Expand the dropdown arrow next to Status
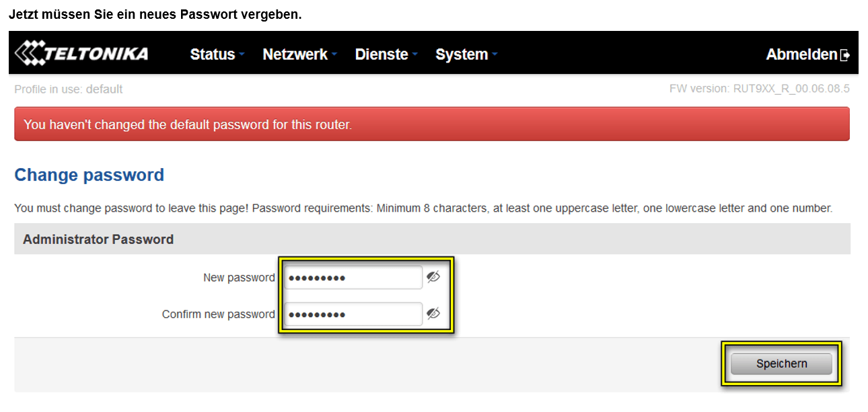The image size is (868, 412). coord(242,55)
